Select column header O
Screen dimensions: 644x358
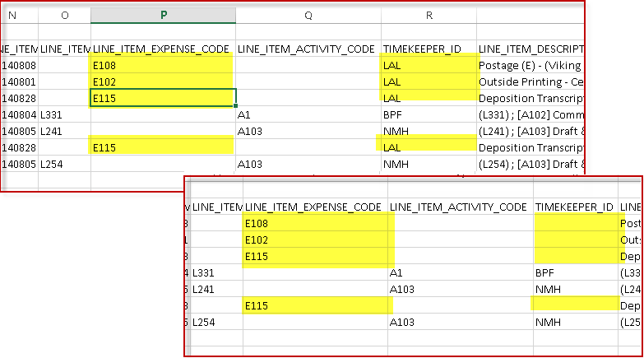[64, 15]
